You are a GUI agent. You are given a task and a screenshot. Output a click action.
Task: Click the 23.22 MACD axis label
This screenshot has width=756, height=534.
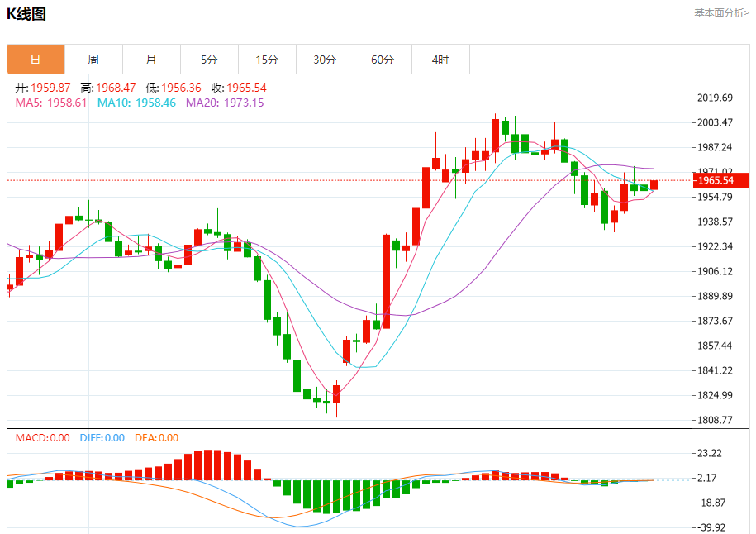point(710,454)
